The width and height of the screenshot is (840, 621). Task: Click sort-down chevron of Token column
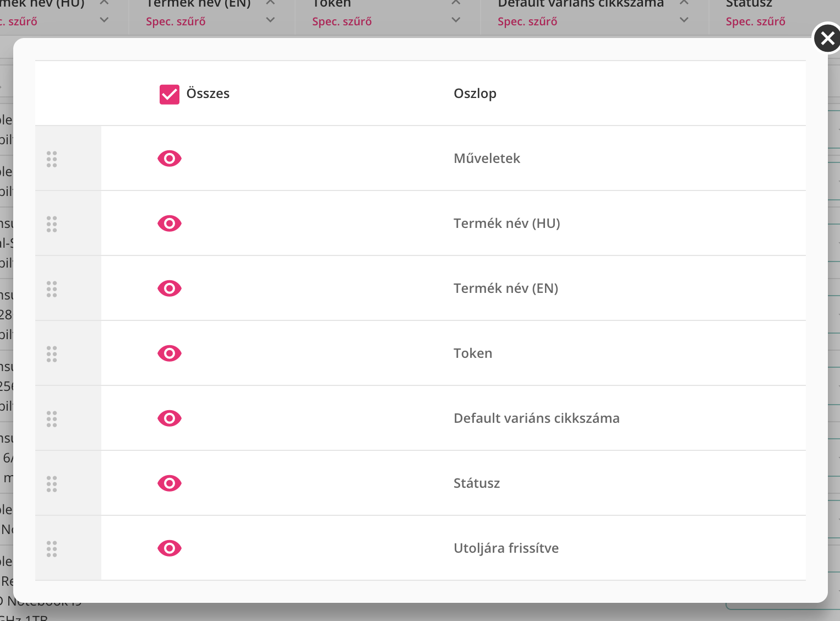pos(456,20)
